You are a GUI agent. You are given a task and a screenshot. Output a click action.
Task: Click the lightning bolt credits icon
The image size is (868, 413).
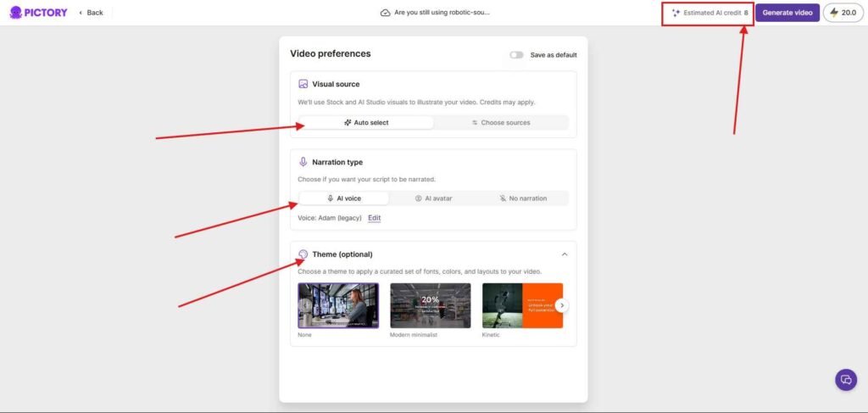coord(834,13)
